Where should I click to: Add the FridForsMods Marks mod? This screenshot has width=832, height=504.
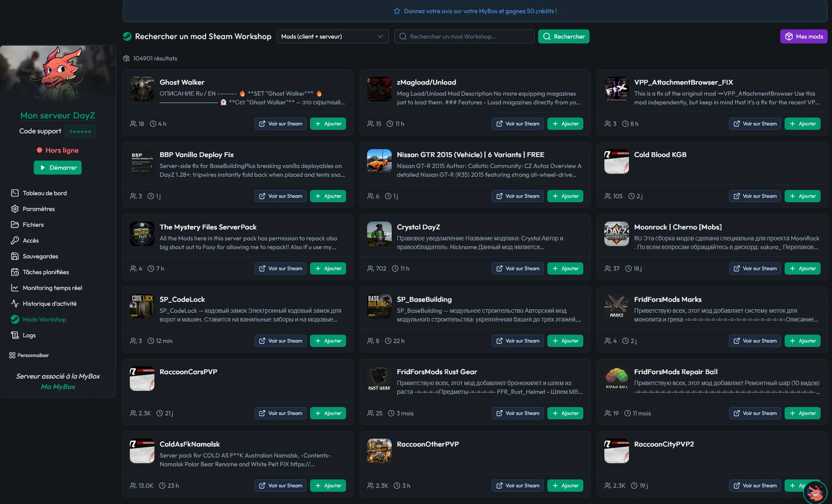[802, 341]
